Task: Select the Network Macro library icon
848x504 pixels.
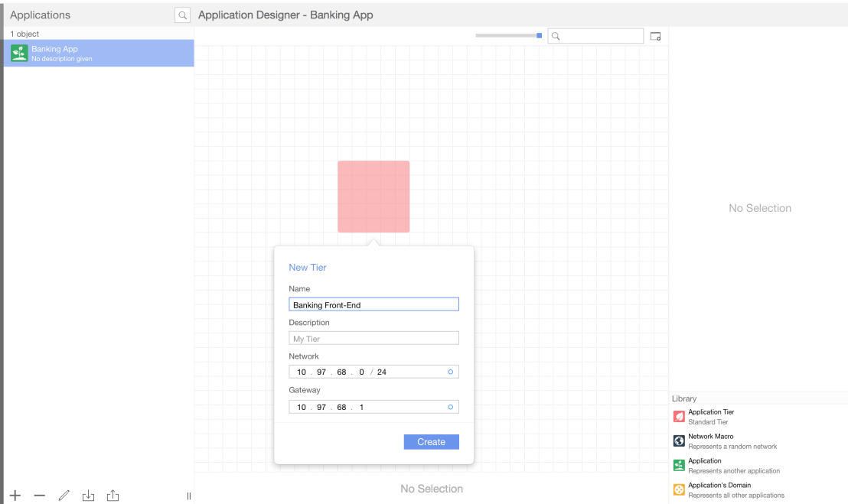Action: click(x=679, y=441)
